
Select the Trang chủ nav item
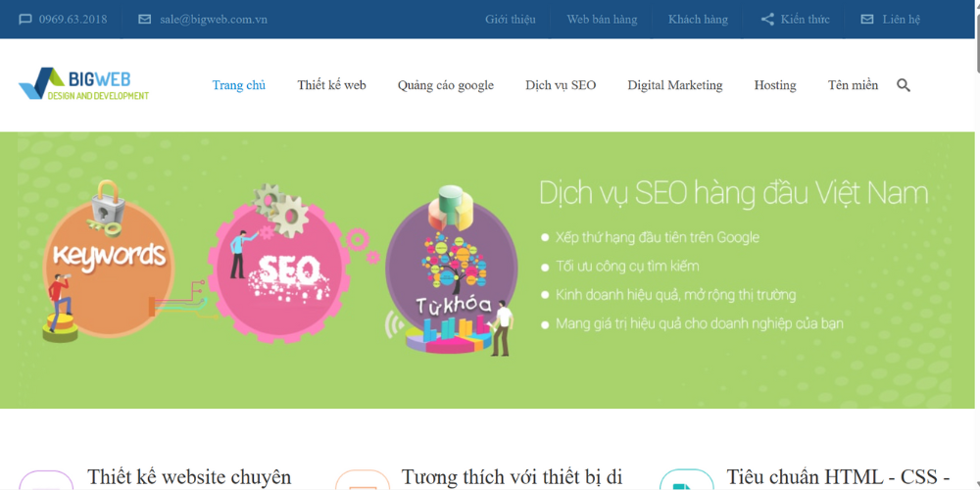(239, 85)
